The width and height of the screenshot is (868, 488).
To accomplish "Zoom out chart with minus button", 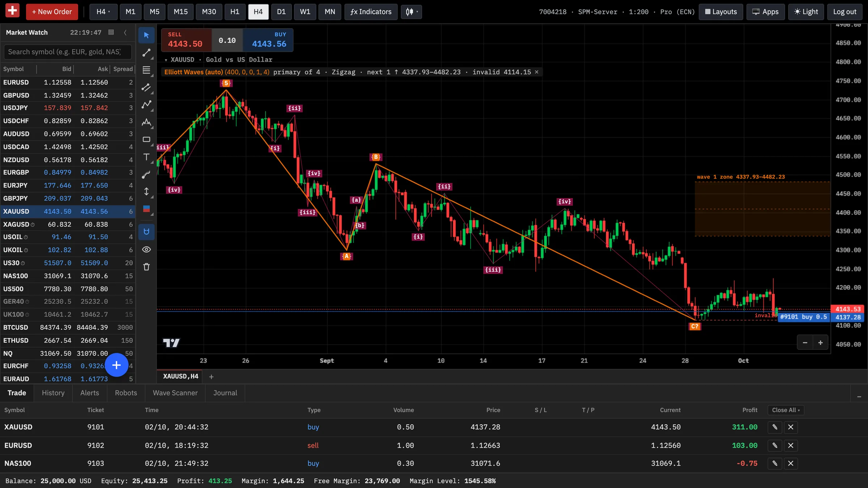I will (805, 343).
